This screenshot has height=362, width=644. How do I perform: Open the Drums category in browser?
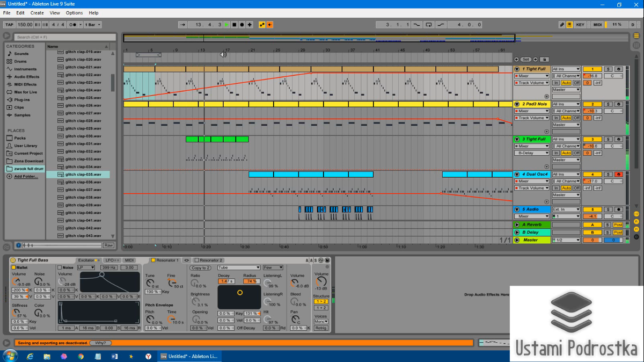coord(20,61)
